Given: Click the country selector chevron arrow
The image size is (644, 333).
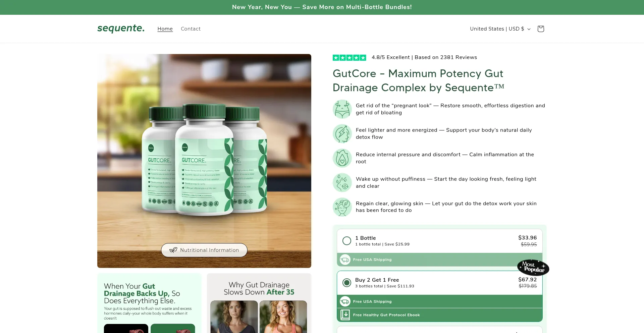Looking at the screenshot, I should [x=529, y=29].
